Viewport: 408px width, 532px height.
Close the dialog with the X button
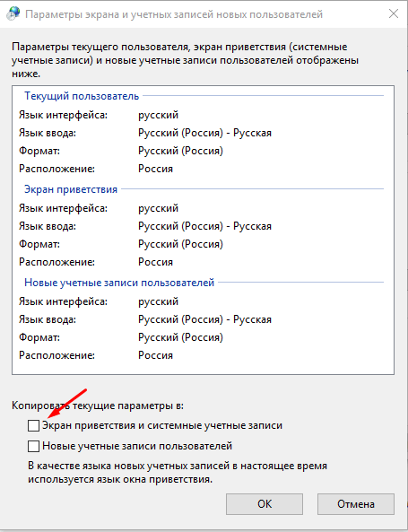(x=394, y=14)
